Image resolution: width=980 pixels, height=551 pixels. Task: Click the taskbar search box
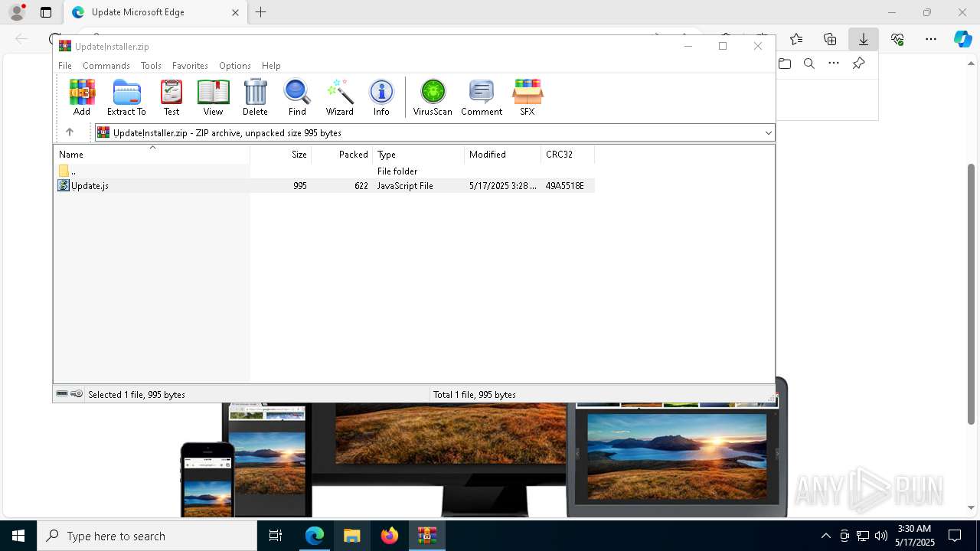[147, 536]
